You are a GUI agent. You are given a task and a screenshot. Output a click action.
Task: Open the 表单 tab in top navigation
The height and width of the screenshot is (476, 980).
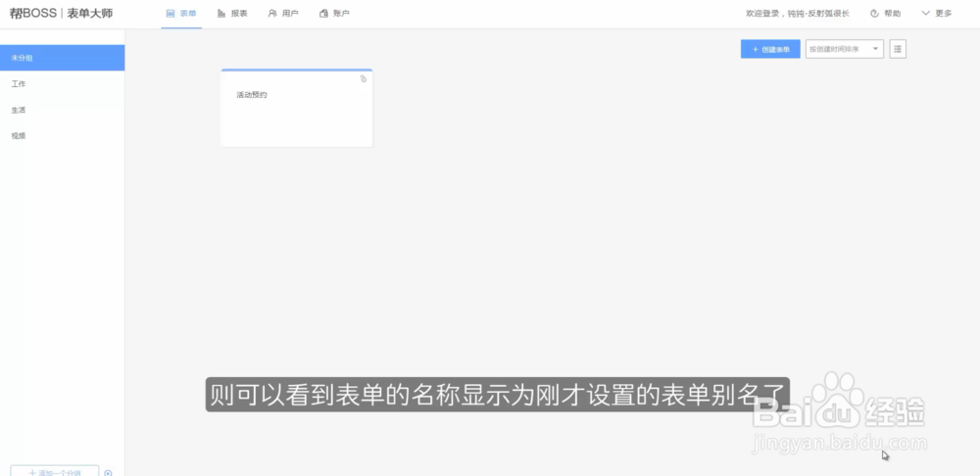pos(181,13)
